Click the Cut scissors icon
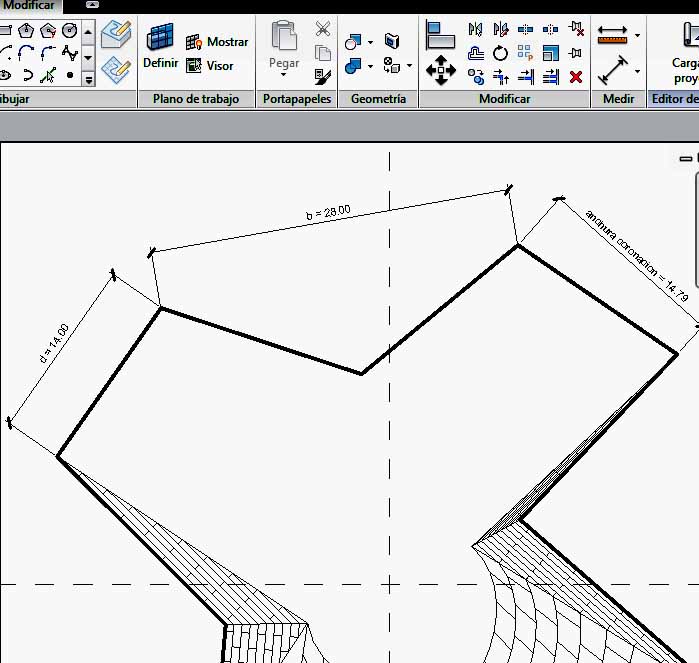699x663 pixels. tap(322, 29)
